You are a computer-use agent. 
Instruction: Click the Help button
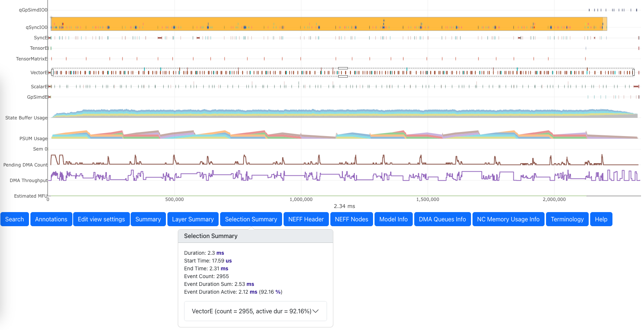tap(601, 219)
